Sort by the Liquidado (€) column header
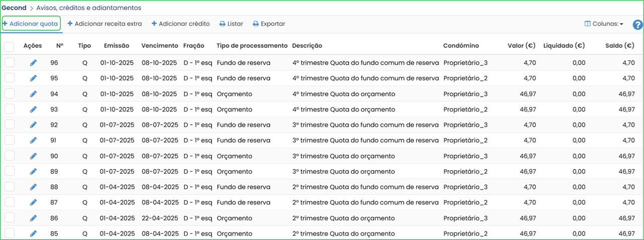Image resolution: width=644 pixels, height=240 pixels. pos(564,46)
